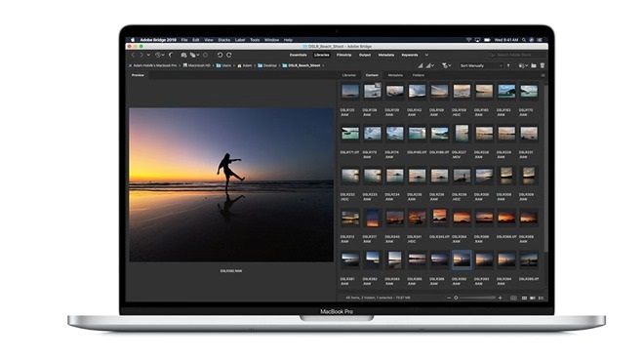Select the highlighted DSLR392 sunset thumbnail

tap(462, 260)
